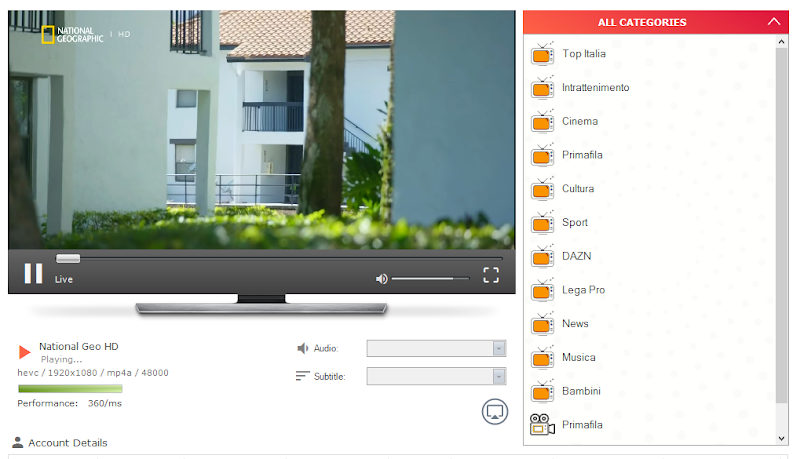Click the AirPlay cast icon

tap(495, 412)
